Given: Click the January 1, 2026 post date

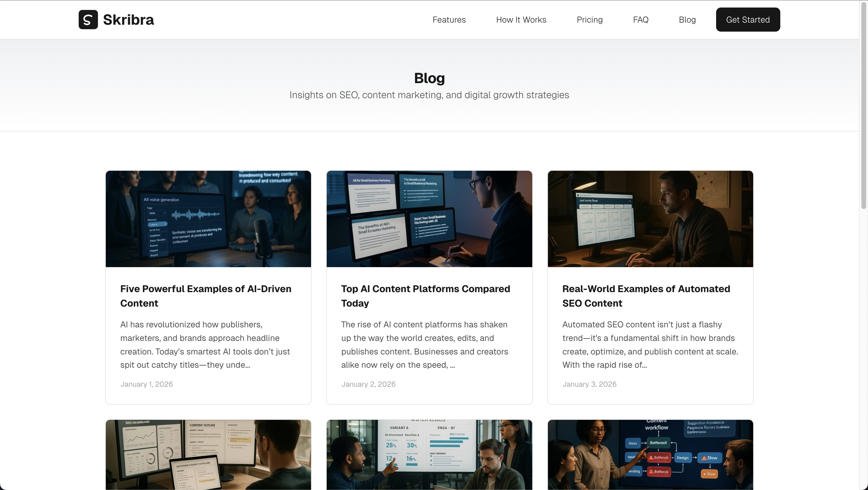Looking at the screenshot, I should pyautogui.click(x=146, y=384).
